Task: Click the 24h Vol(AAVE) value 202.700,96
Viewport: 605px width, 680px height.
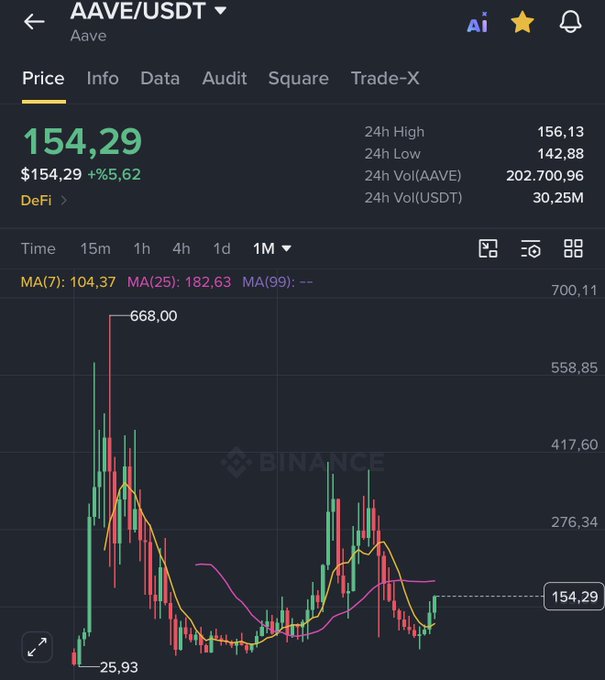Action: click(x=545, y=176)
